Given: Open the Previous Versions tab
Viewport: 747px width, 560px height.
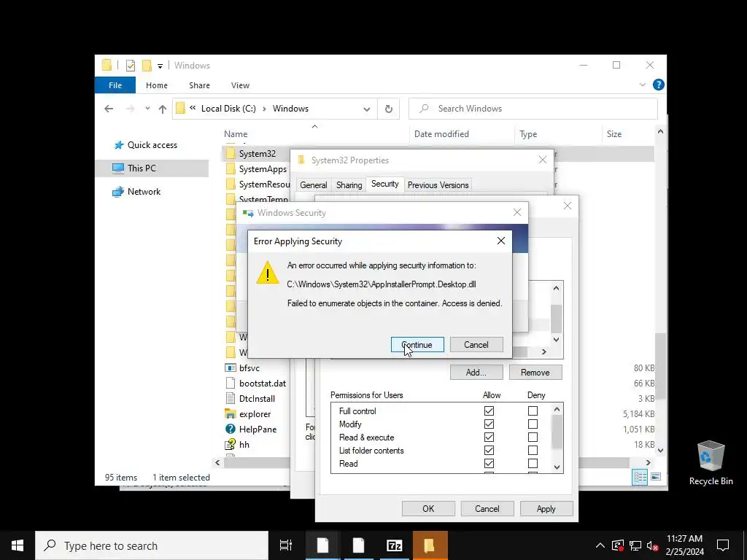Looking at the screenshot, I should [438, 184].
